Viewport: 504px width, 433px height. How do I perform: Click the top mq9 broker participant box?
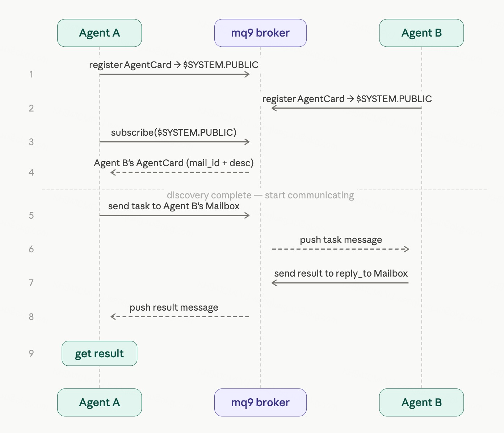(x=260, y=33)
